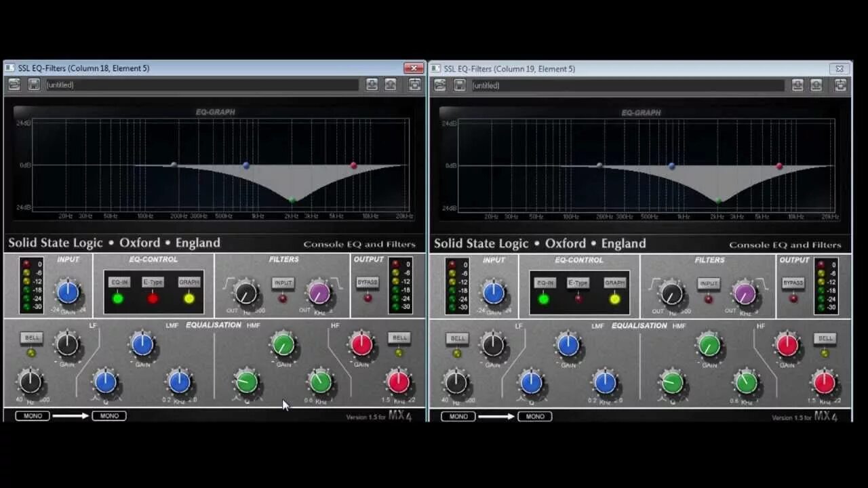The height and width of the screenshot is (488, 868).
Task: Select grey LF node on Column 18 EQ graph
Action: (x=174, y=165)
